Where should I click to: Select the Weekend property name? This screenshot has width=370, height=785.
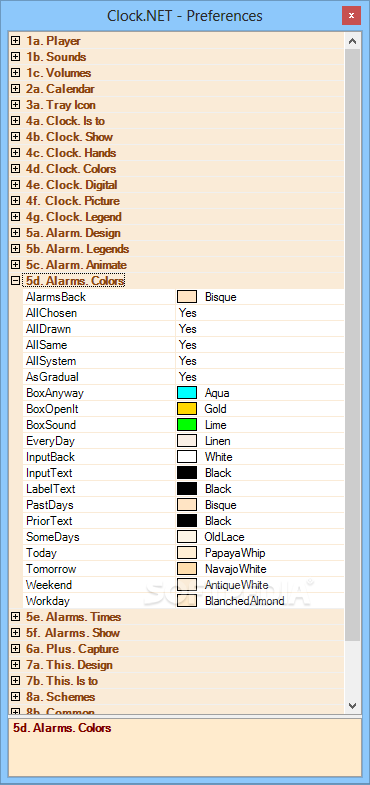(49, 585)
